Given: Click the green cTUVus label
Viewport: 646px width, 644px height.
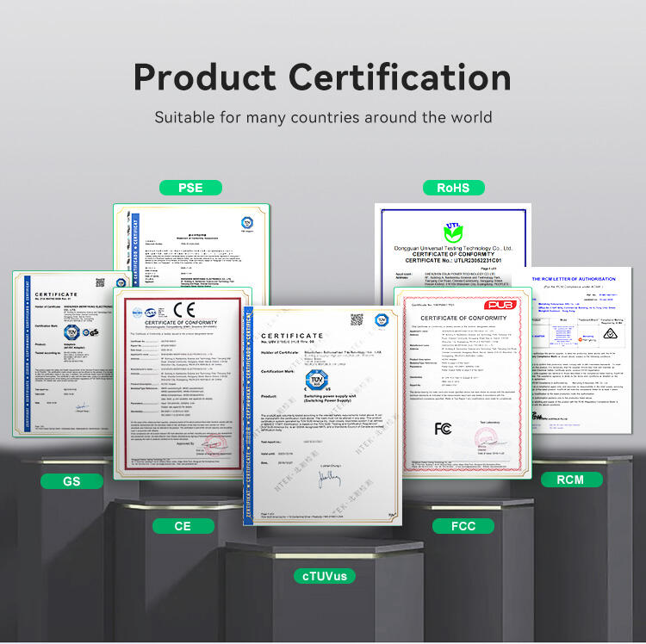Looking at the screenshot, I should pos(325,576).
